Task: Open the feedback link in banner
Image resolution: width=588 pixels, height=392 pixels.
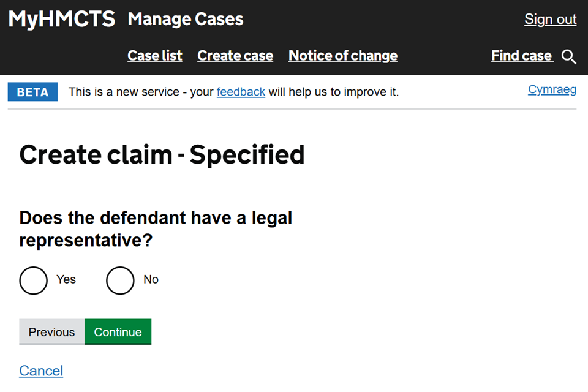Action: coord(241,92)
